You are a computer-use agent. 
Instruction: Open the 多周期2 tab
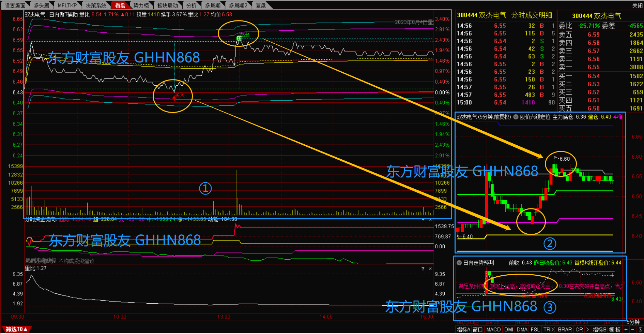238,5
